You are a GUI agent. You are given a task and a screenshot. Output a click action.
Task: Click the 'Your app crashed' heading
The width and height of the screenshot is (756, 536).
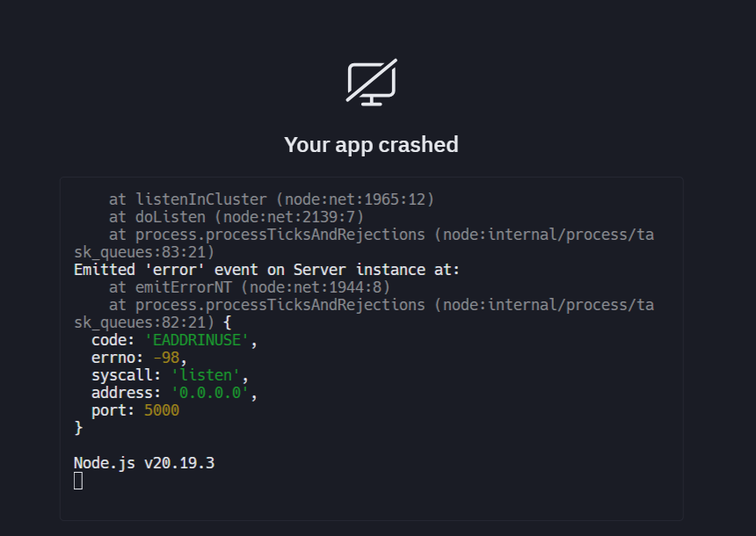pyautogui.click(x=371, y=144)
